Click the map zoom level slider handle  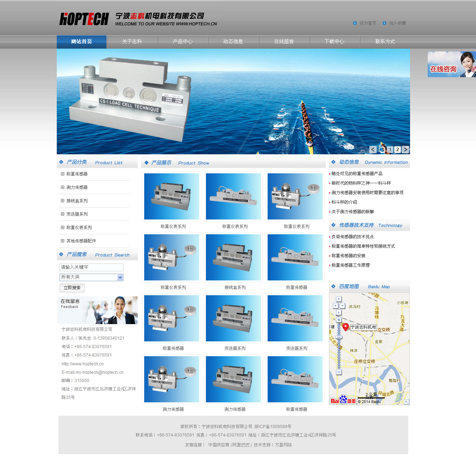(339, 337)
